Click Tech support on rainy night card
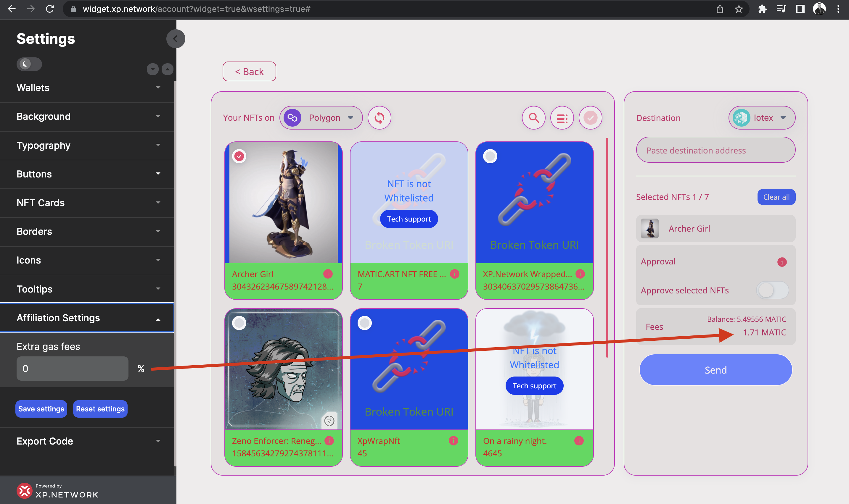The height and width of the screenshot is (504, 849). 534,386
